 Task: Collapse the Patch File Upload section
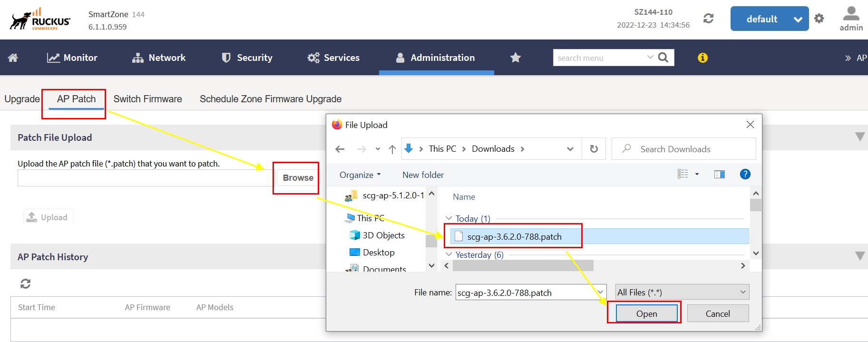click(x=860, y=137)
